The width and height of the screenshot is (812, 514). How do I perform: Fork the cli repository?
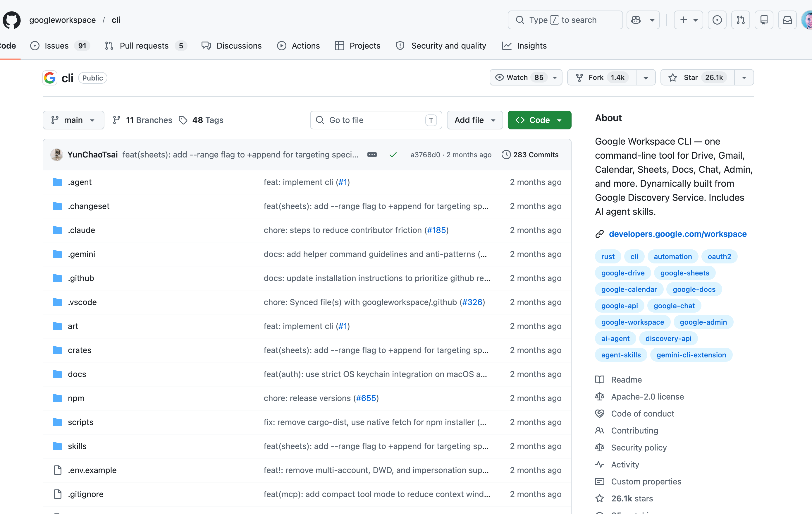tap(602, 78)
